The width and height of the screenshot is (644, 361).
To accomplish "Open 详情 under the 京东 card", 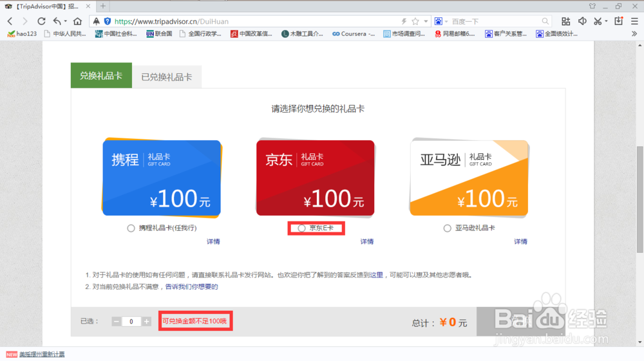I will coord(367,241).
